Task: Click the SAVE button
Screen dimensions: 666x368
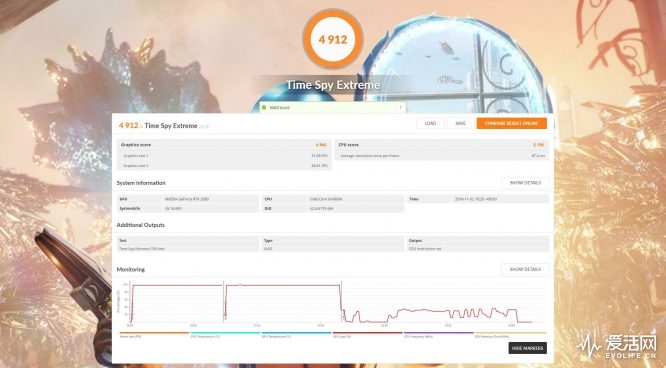Action: (x=460, y=123)
